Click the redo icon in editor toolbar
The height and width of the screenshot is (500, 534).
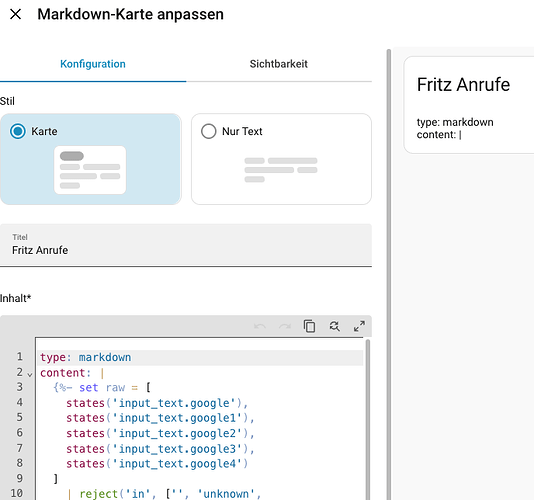285,326
